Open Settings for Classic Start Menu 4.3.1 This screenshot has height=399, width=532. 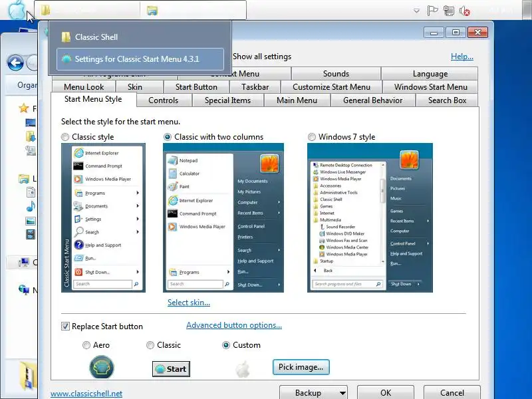[140, 59]
